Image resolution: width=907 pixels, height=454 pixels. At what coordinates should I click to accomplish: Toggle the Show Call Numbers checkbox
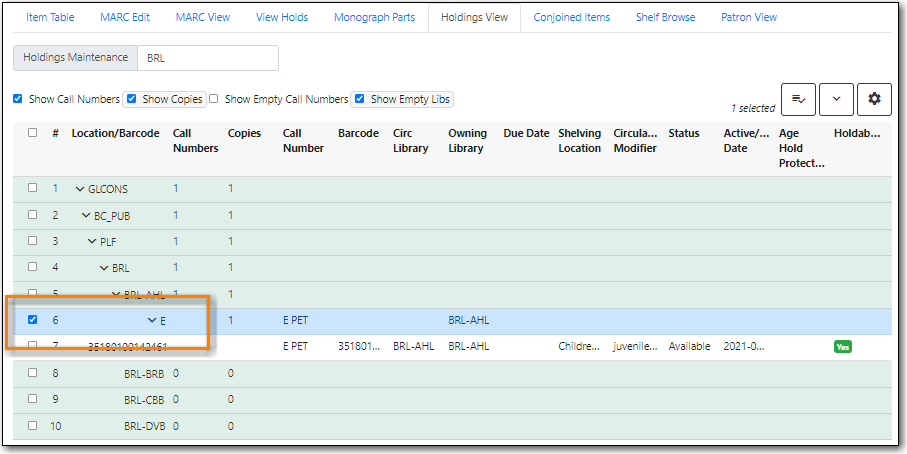click(x=18, y=99)
